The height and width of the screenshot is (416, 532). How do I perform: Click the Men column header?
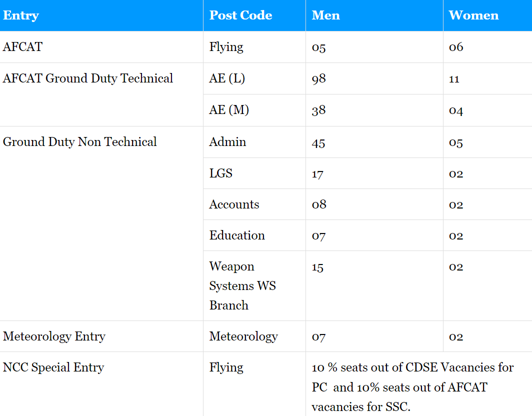(325, 15)
